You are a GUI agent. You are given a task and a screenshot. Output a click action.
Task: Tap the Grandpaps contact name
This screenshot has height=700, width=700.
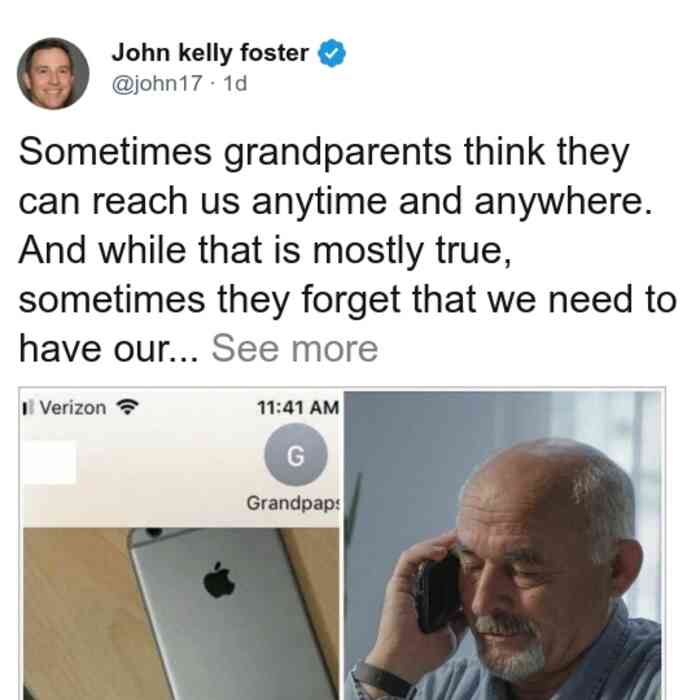pos(293,503)
